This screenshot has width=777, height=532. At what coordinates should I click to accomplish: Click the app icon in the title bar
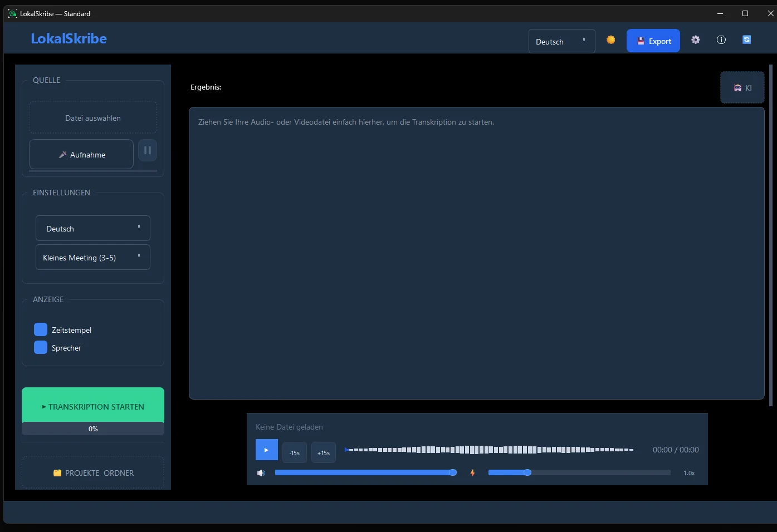(x=13, y=13)
